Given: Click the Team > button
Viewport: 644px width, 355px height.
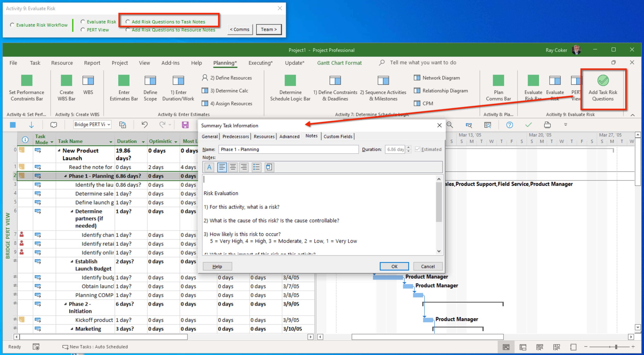Looking at the screenshot, I should pos(268,30).
